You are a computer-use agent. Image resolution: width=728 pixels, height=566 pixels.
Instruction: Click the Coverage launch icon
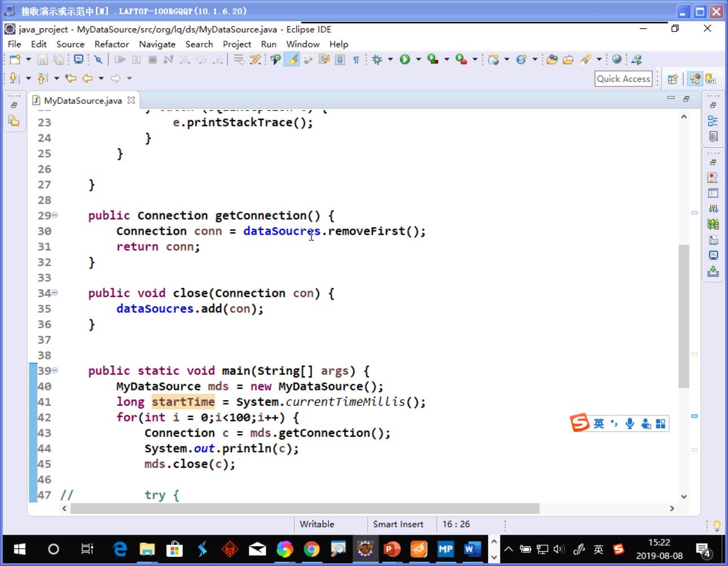(433, 59)
